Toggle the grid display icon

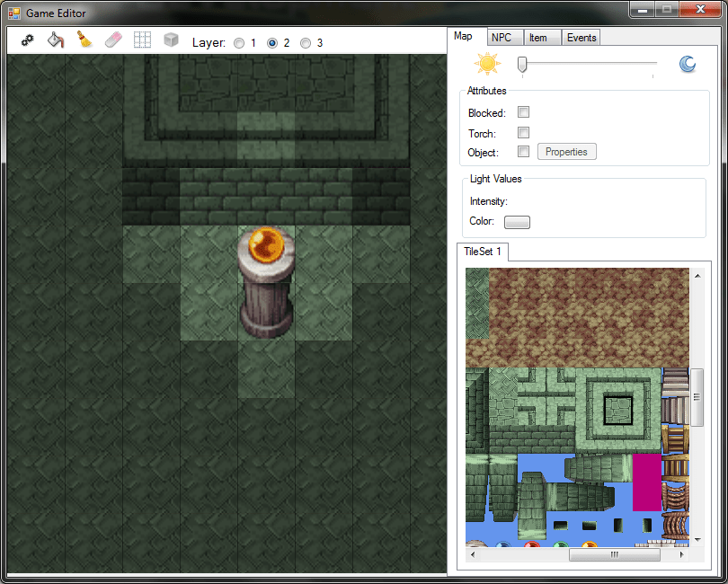coord(141,40)
